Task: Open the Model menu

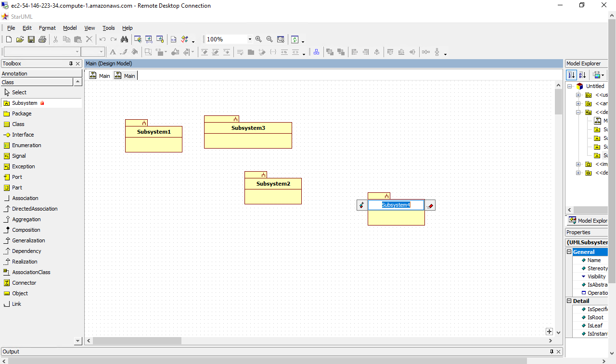Action: (70, 28)
